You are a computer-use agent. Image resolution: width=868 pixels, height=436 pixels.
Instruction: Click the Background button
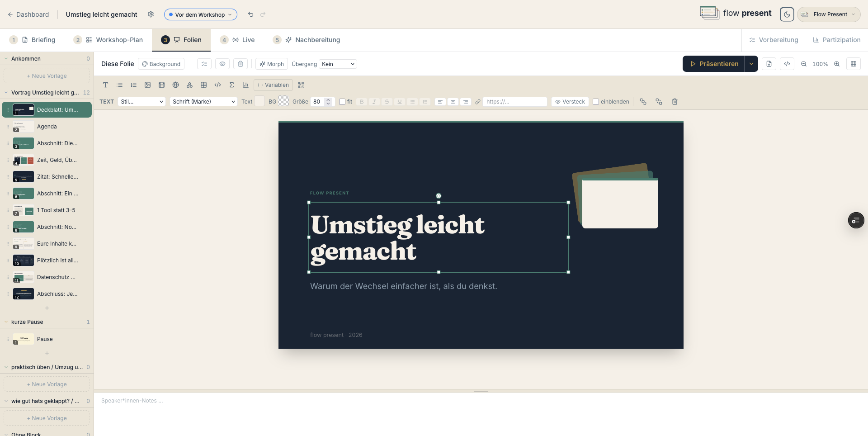coord(161,64)
